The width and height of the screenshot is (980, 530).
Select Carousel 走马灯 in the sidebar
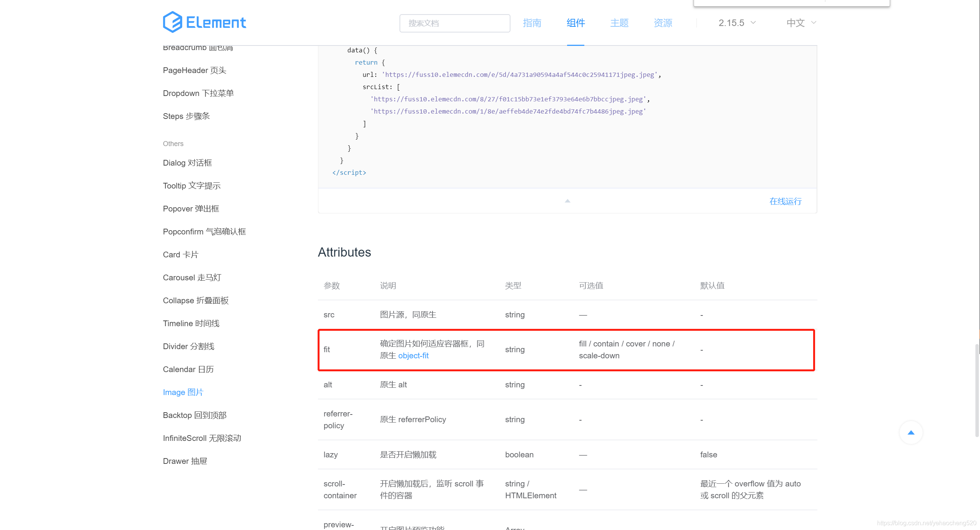[192, 278]
